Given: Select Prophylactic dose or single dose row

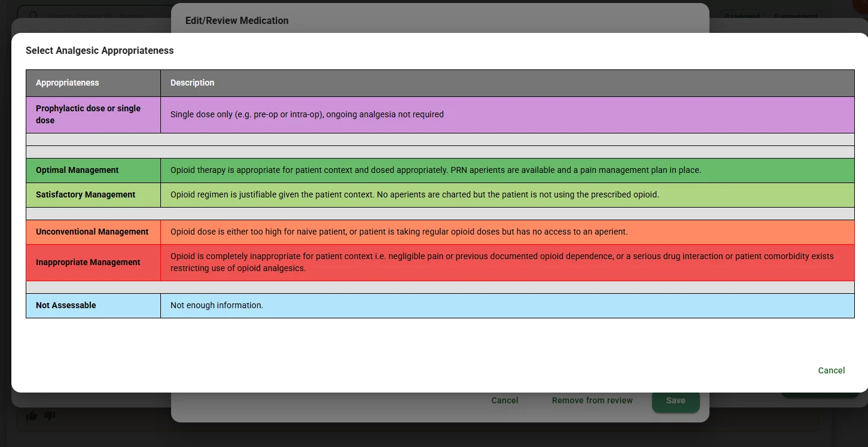Looking at the screenshot, I should pos(440,114).
